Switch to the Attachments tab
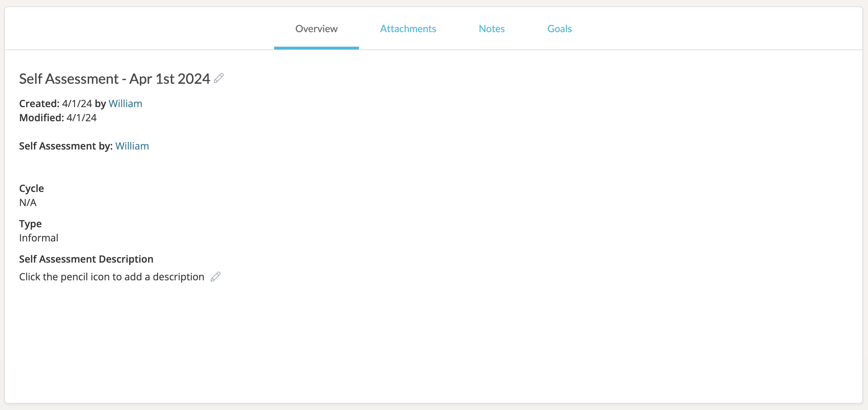The image size is (868, 410). 408,29
